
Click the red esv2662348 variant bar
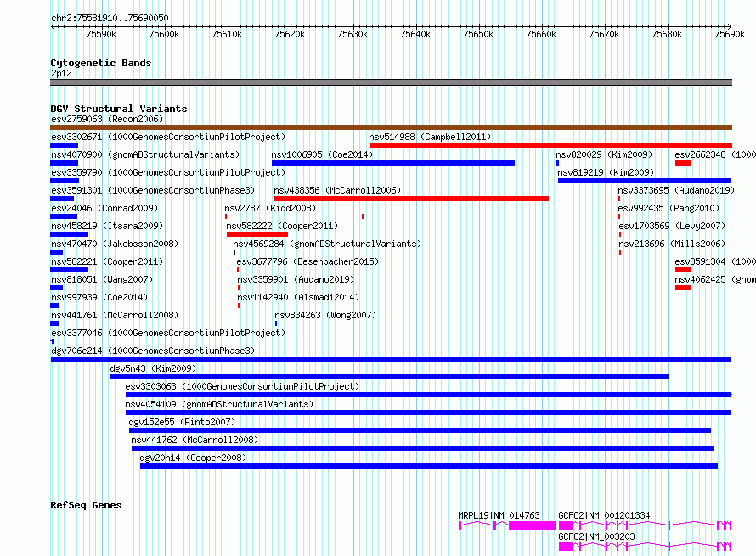(683, 163)
